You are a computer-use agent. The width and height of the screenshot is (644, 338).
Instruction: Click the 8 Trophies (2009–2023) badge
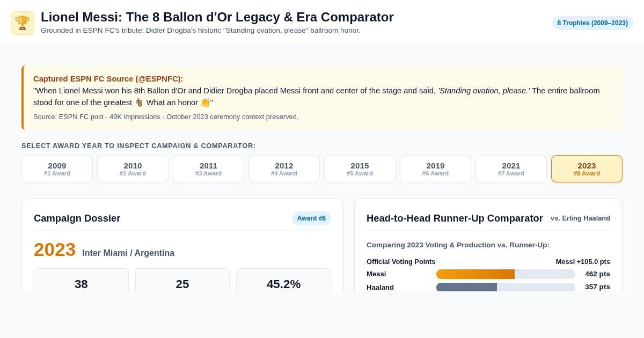592,23
